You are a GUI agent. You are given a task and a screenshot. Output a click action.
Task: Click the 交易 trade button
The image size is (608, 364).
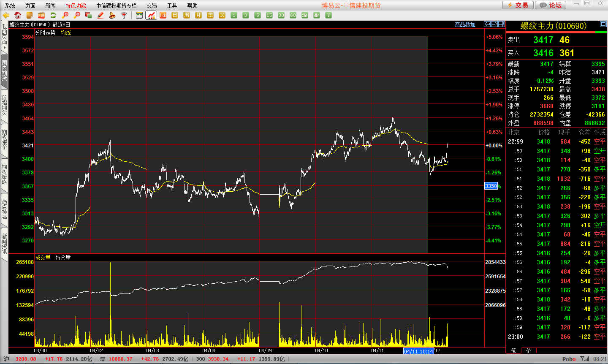518,5
